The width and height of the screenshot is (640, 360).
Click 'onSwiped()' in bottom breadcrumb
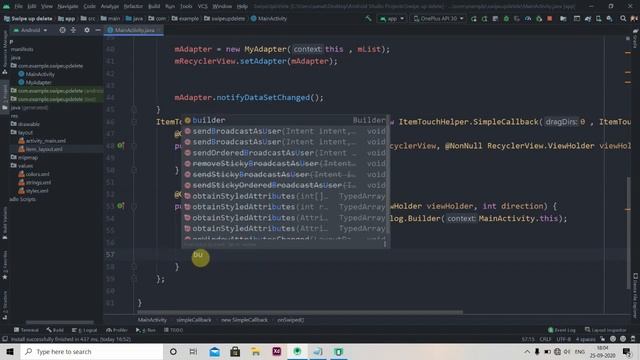click(x=291, y=320)
